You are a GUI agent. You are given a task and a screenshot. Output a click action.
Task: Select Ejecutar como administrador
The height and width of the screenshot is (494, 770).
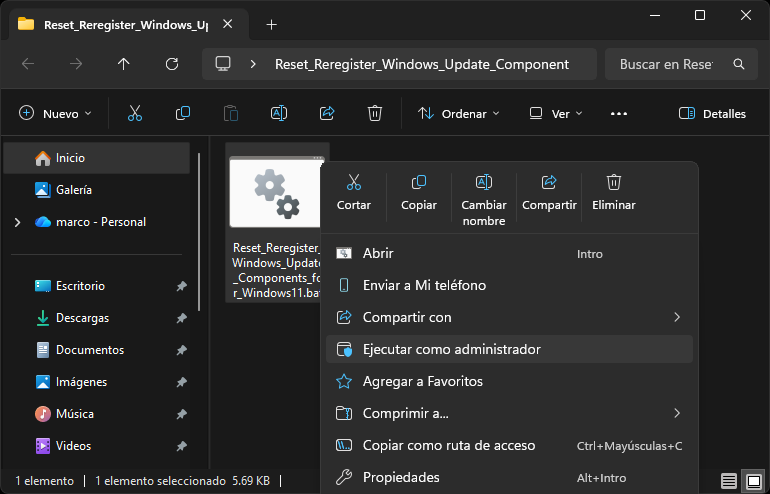click(x=509, y=349)
